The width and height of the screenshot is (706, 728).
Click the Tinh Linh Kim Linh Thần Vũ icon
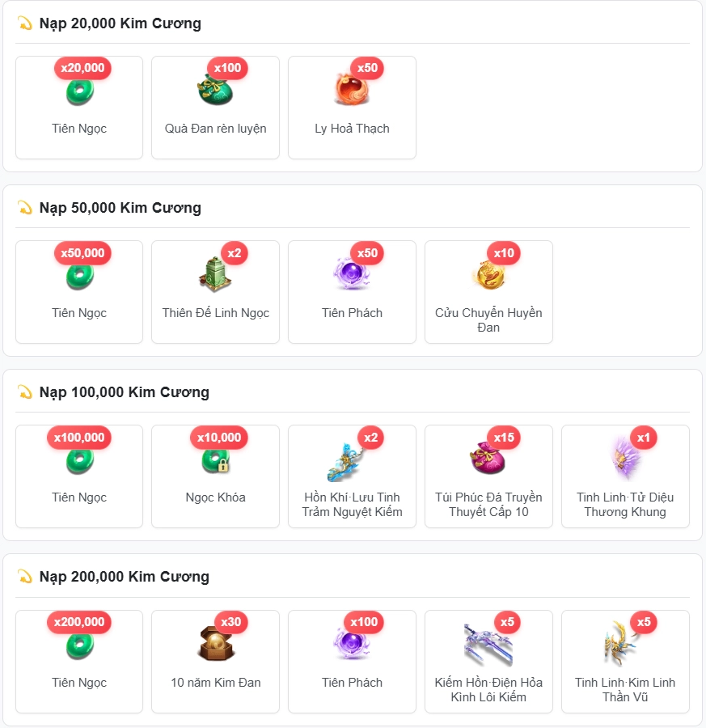tap(621, 643)
